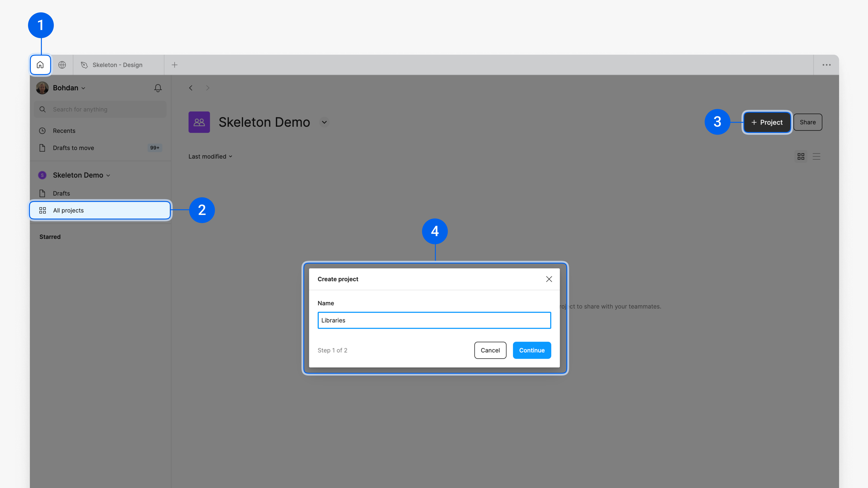Click the Continue button in the dialog

pos(532,350)
